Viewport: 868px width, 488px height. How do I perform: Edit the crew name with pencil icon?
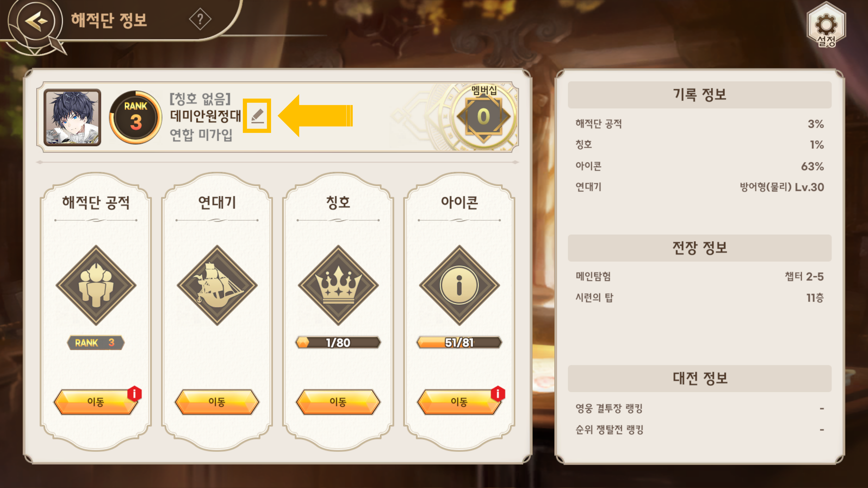click(x=257, y=116)
